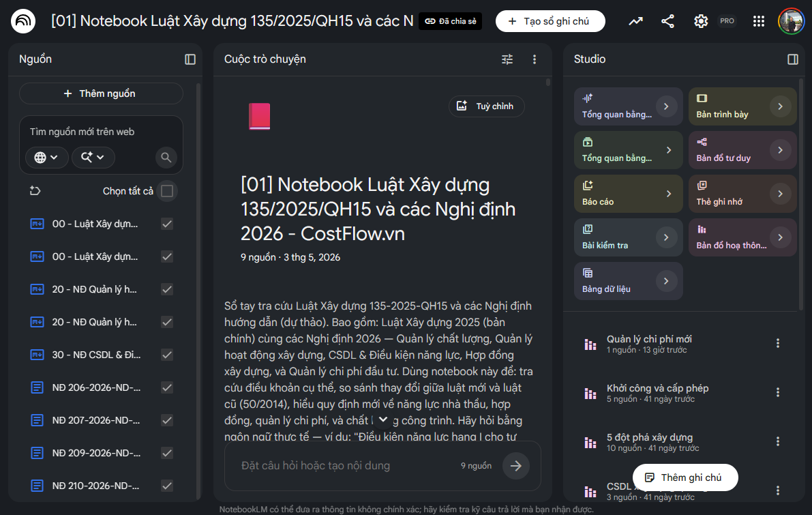Open the analytics trend icon

click(635, 21)
